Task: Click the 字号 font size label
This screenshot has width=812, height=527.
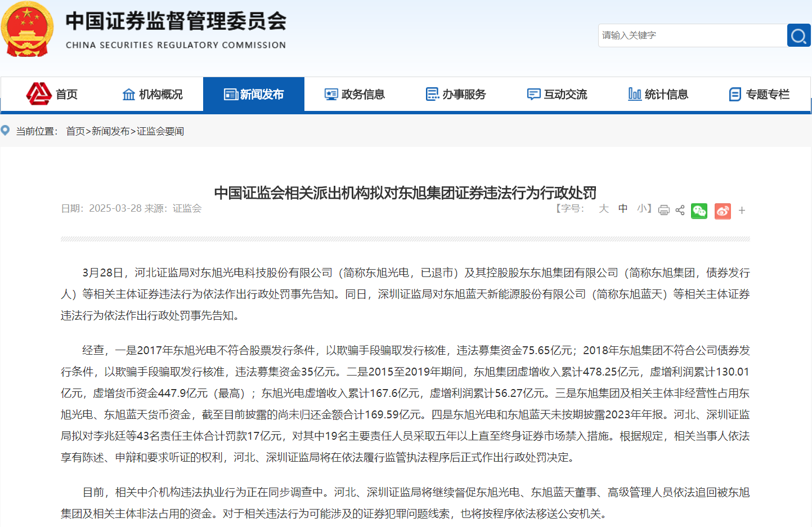Action: coord(570,209)
